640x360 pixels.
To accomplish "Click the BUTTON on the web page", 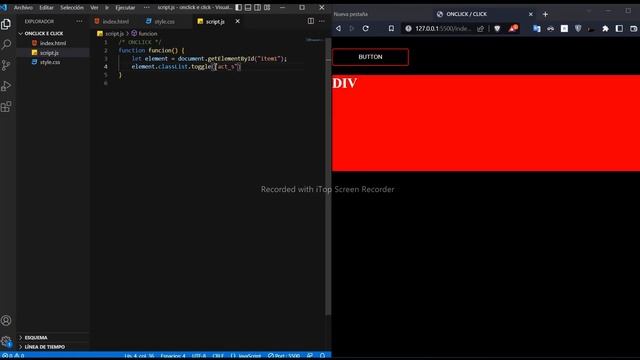I will click(370, 57).
